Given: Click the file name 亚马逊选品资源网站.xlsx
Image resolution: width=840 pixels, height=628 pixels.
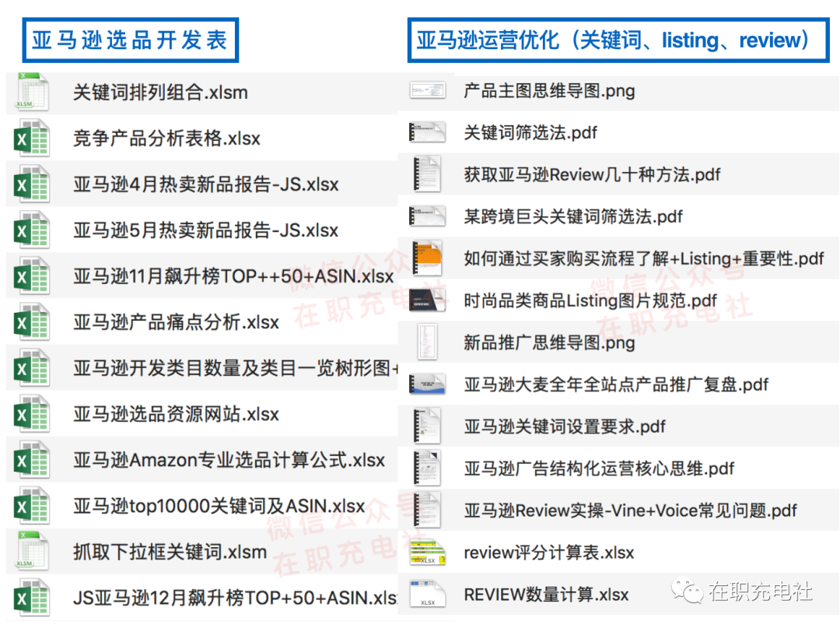Looking at the screenshot, I should point(177,415).
